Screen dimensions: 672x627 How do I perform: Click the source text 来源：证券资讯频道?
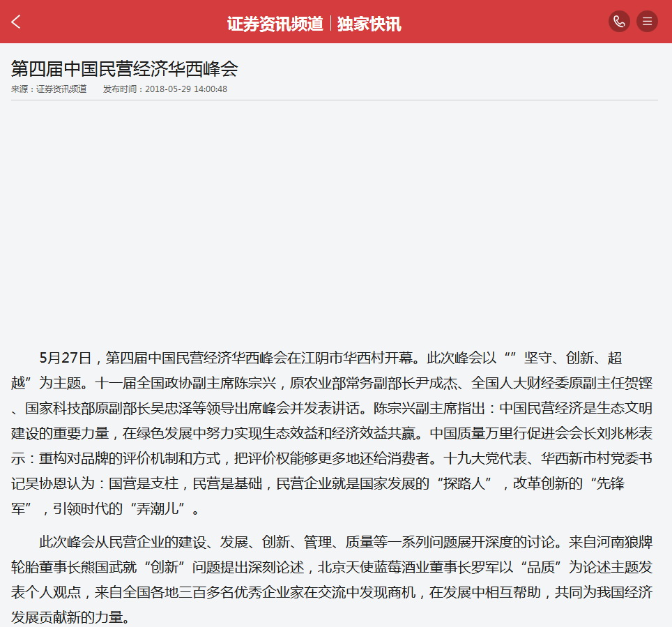[x=49, y=89]
